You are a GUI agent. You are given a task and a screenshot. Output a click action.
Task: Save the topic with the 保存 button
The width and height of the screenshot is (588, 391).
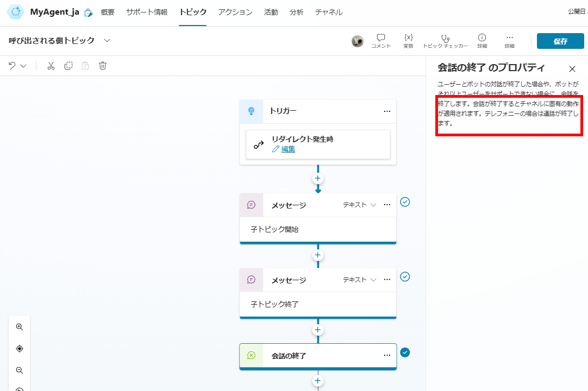coord(560,41)
